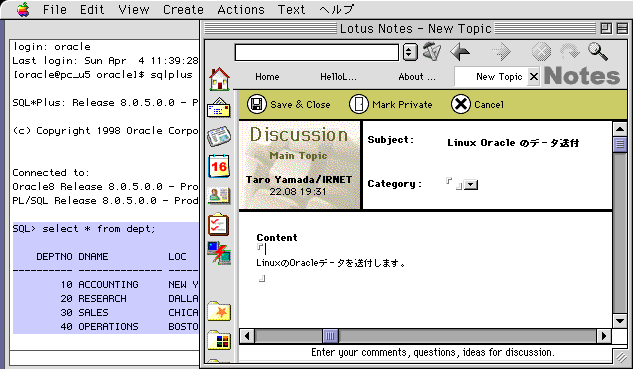633x369 pixels.
Task: Click the magnifying glass search icon
Action: [x=598, y=52]
